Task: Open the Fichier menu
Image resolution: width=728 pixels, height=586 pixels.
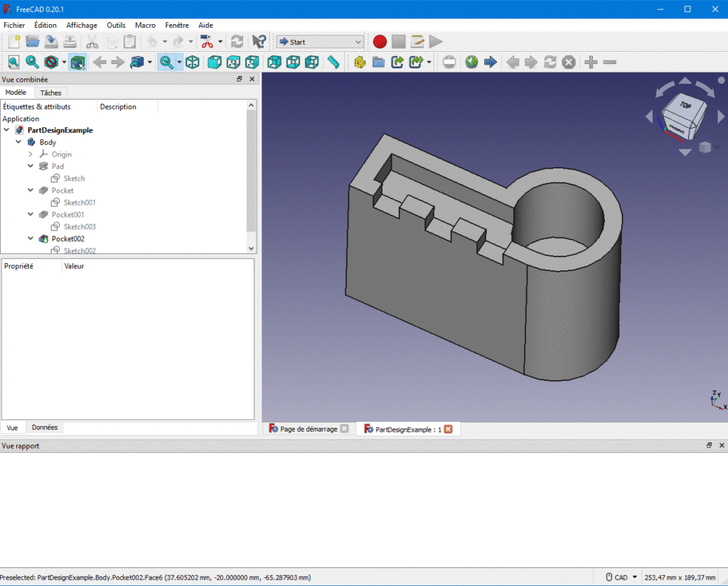Action: pos(14,25)
